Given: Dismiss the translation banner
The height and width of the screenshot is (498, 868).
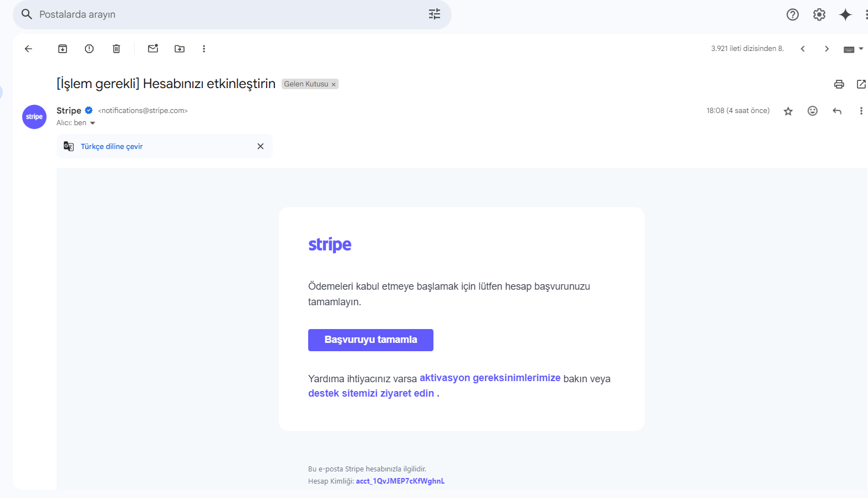Looking at the screenshot, I should 261,146.
